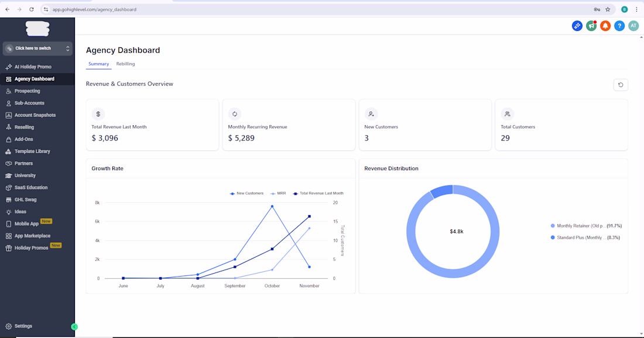
Task: Click the browser back arrow
Action: click(8, 9)
